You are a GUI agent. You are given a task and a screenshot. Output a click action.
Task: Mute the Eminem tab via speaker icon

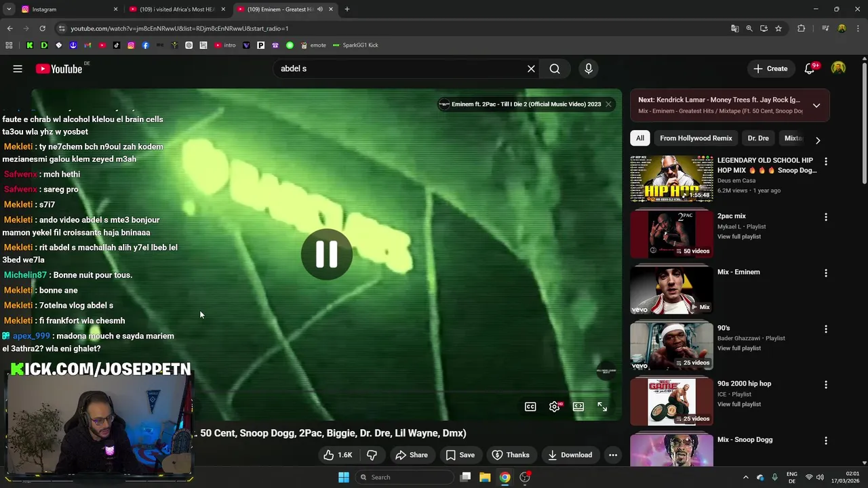tap(320, 9)
